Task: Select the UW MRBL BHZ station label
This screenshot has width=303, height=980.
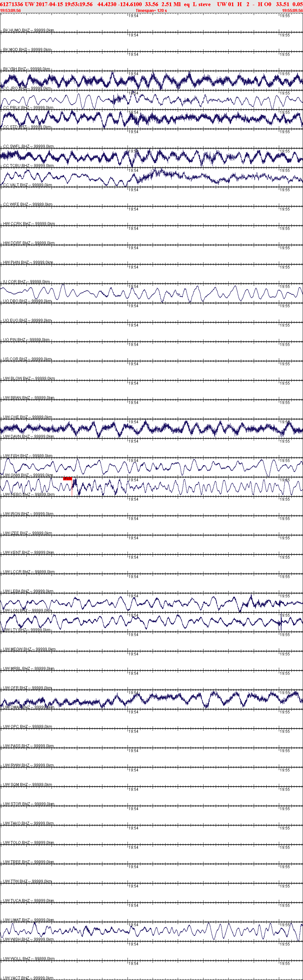Action: pos(29,669)
